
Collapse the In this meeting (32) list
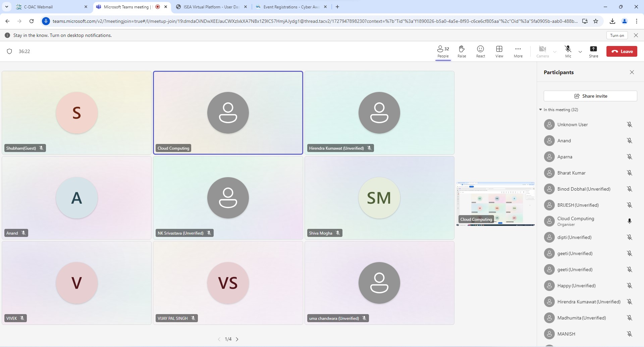pyautogui.click(x=541, y=110)
